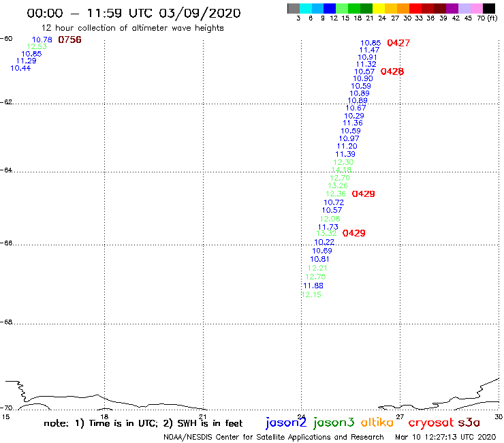Select the '12 hour collection of altimeter wave heights' subtitle

coord(132,28)
